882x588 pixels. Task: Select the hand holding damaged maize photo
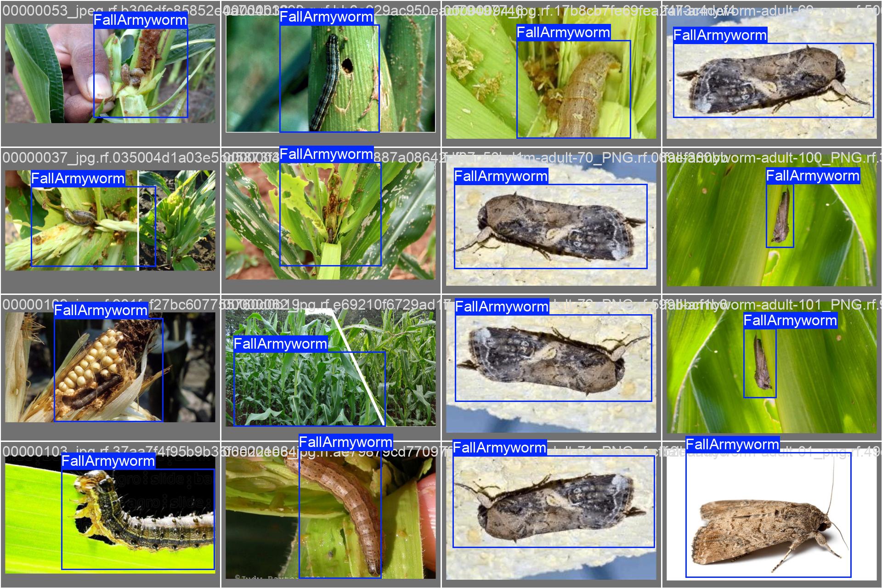point(110,73)
